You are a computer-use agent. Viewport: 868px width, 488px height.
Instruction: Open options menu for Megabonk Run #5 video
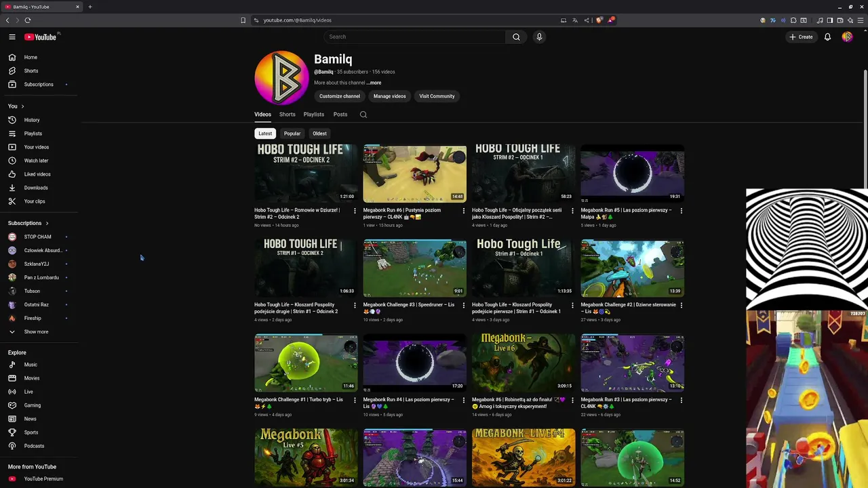pos(682,211)
